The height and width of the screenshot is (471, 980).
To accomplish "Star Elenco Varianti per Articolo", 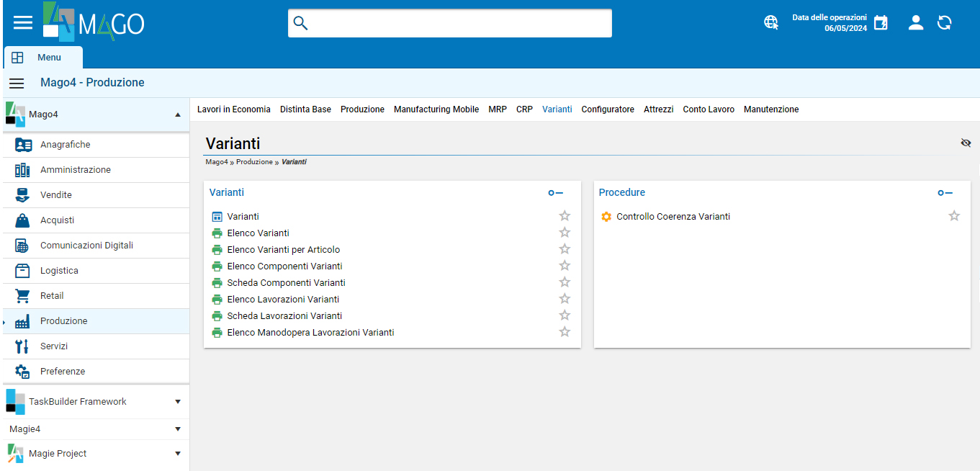I will click(565, 249).
